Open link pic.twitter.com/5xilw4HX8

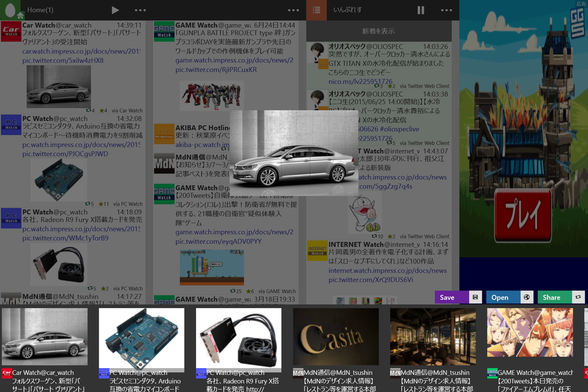pyautogui.click(x=63, y=61)
